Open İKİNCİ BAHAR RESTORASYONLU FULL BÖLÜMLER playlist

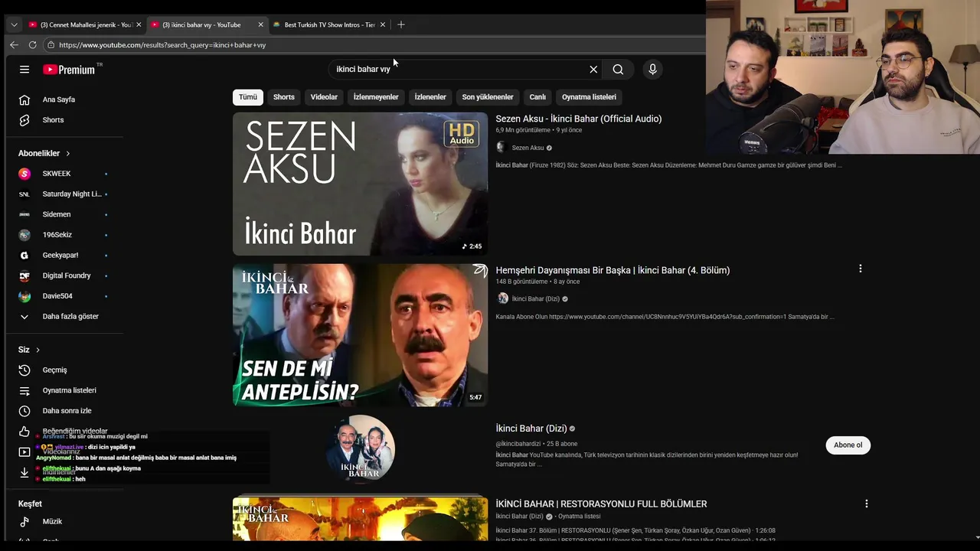601,504
